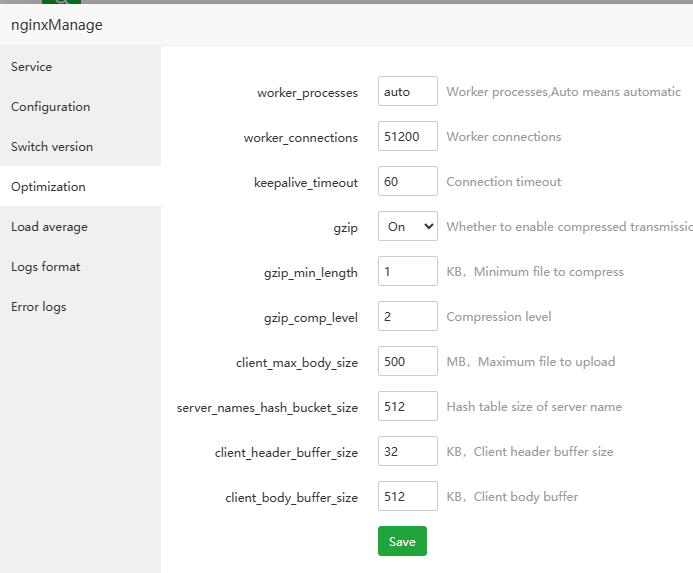The height and width of the screenshot is (573, 693).
Task: Click the client_max_body_size field
Action: point(408,362)
